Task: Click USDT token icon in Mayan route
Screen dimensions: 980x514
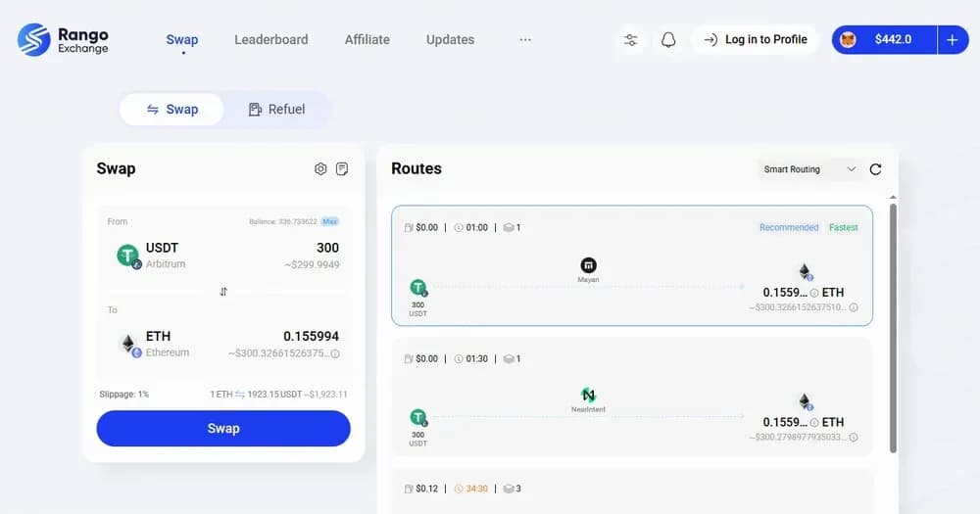Action: click(x=418, y=287)
